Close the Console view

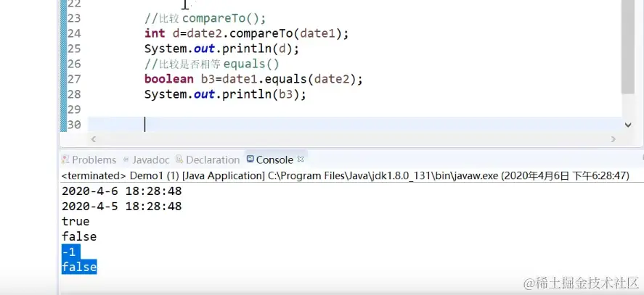[301, 159]
